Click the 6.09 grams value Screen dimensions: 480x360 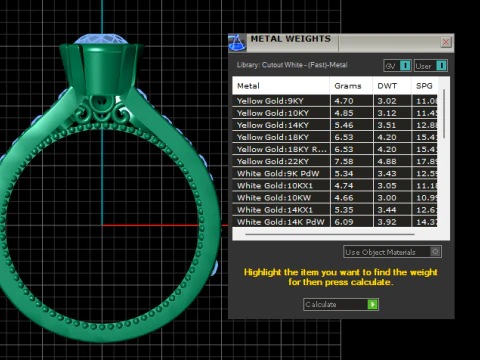coord(344,222)
